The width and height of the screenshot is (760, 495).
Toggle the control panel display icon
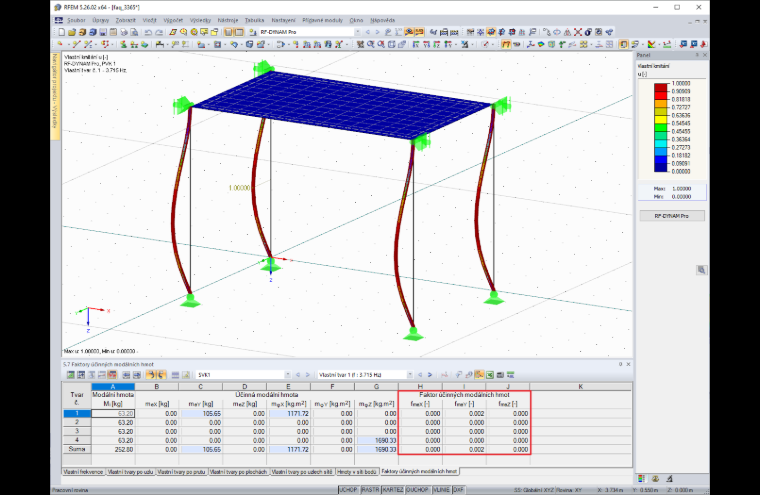click(624, 44)
